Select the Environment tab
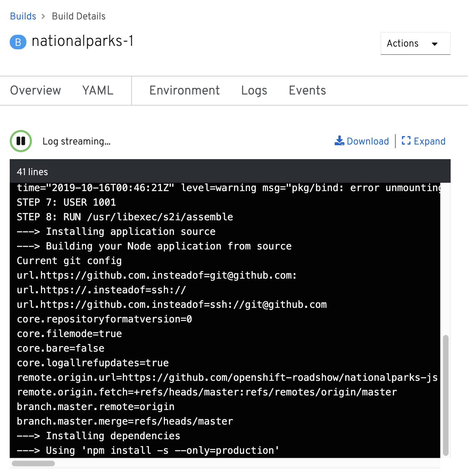 point(184,90)
